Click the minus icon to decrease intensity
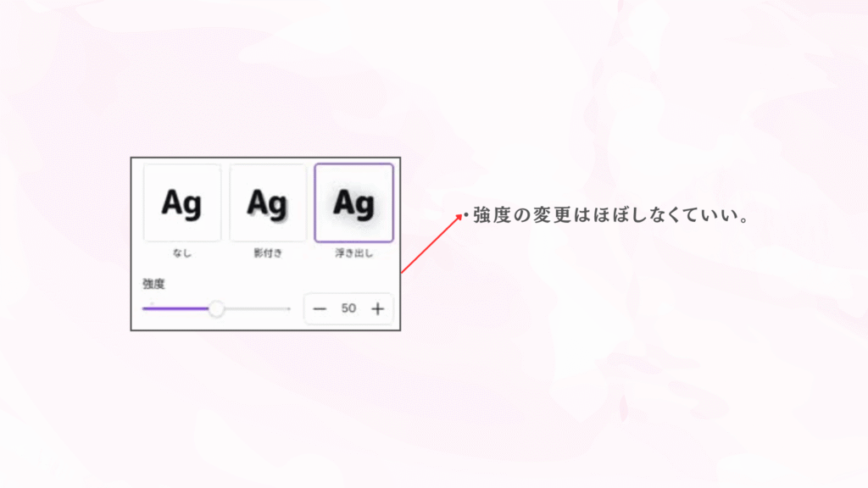Screen dimensions: 868x488 (320, 309)
